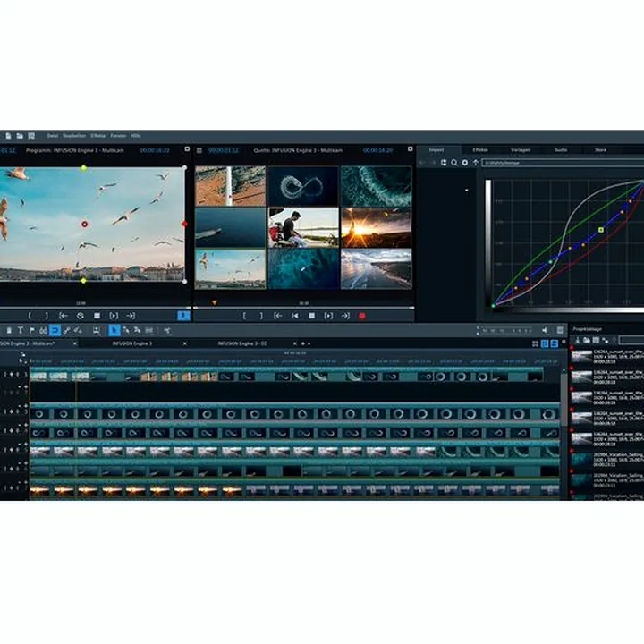Open the Bearbeiten menu
The height and width of the screenshot is (644, 644).
74,136
